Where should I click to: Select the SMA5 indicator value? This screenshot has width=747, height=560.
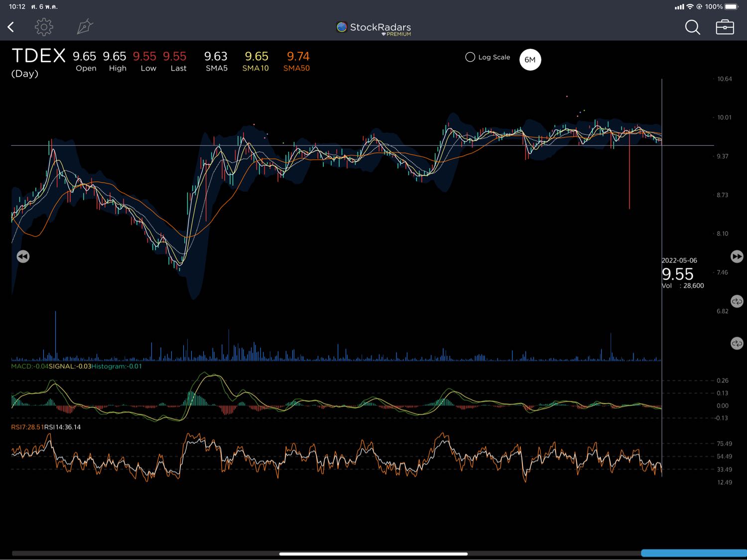tap(216, 61)
